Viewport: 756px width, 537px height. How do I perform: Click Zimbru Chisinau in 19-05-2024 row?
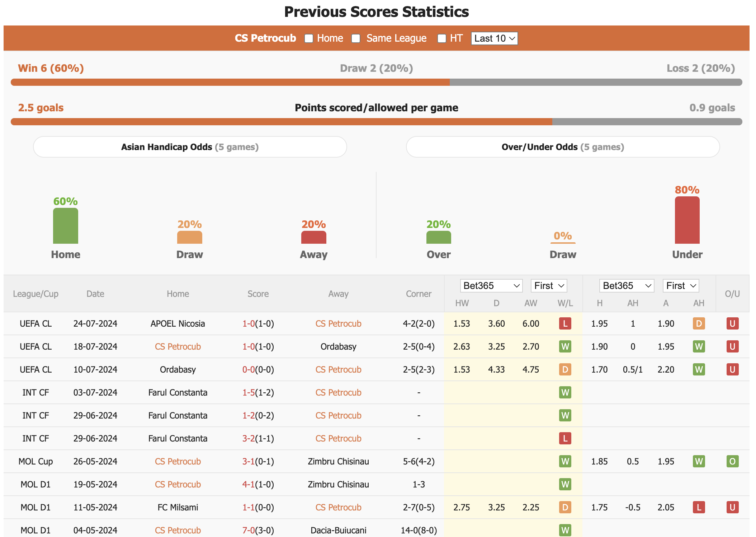(x=338, y=484)
